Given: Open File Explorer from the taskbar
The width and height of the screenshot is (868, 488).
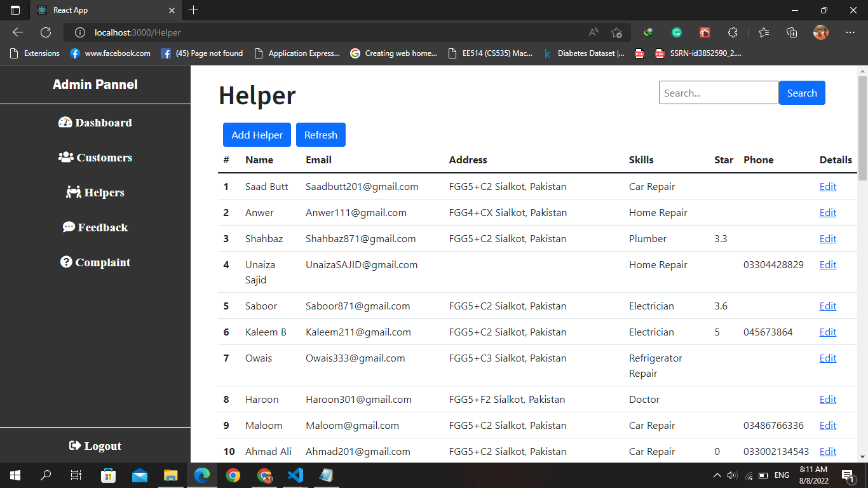Looking at the screenshot, I should point(171,475).
